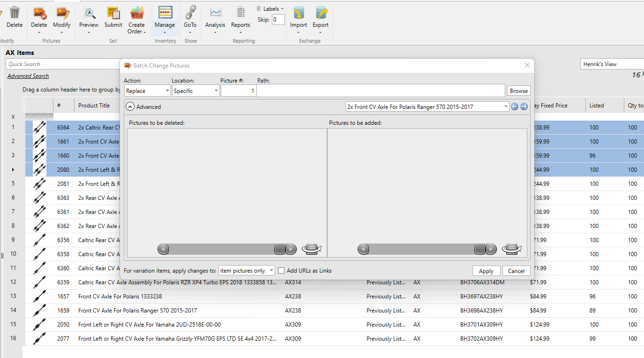Viewport: 644px width, 358px height.
Task: Click slider thumb in Pictures to be deleted scrollbar
Action: [x=280, y=249]
